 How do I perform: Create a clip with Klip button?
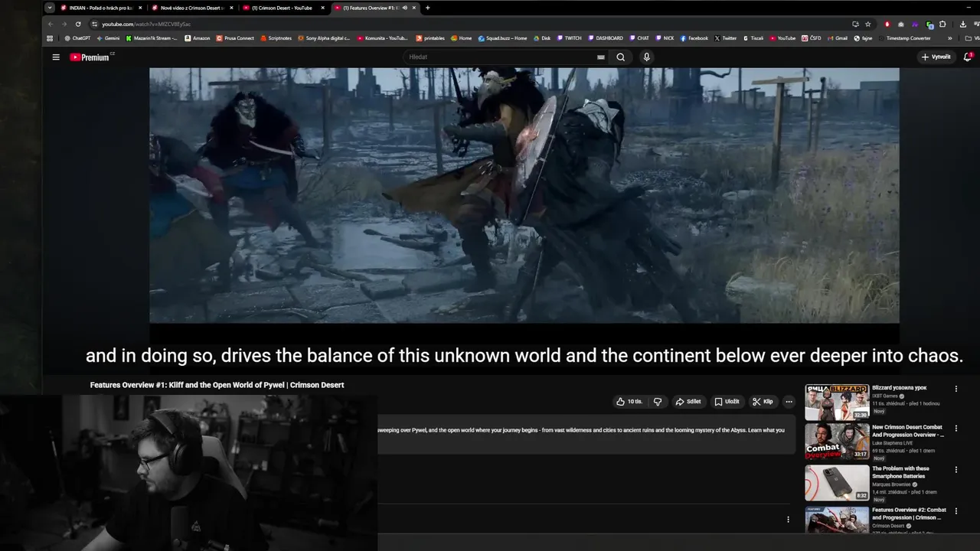coord(763,402)
